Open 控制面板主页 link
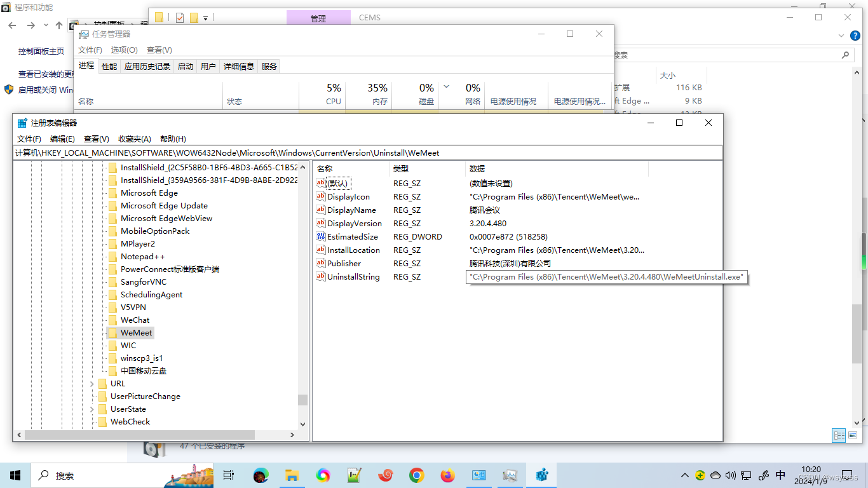Image resolution: width=868 pixels, height=488 pixels. (41, 51)
